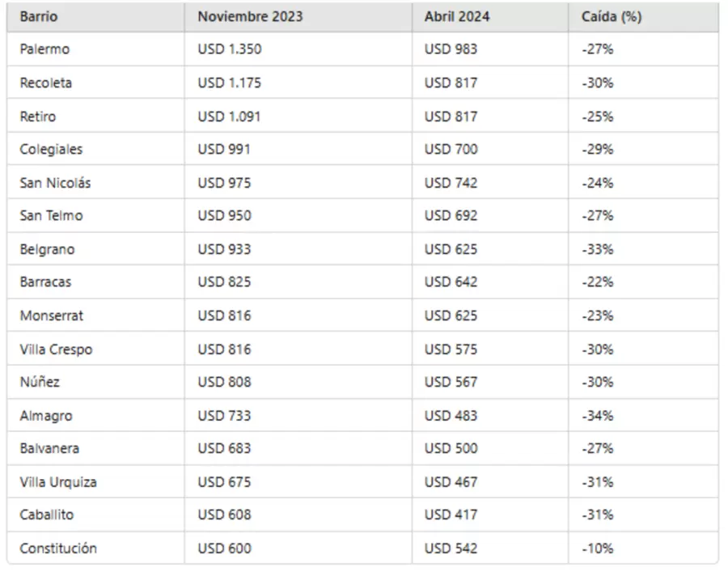Select Villa Crespo's USD 575 cell
Viewport: 728px width, 572px height.
click(x=451, y=350)
